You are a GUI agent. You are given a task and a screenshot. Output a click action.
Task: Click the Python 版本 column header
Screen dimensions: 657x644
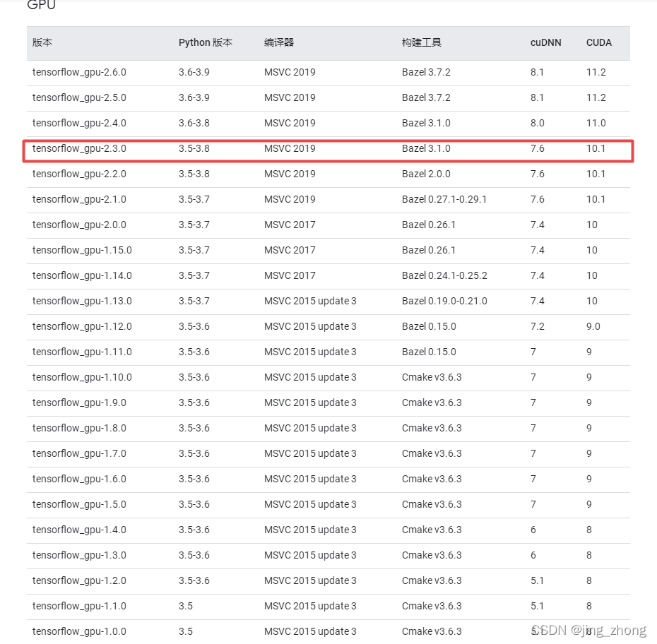coord(206,42)
